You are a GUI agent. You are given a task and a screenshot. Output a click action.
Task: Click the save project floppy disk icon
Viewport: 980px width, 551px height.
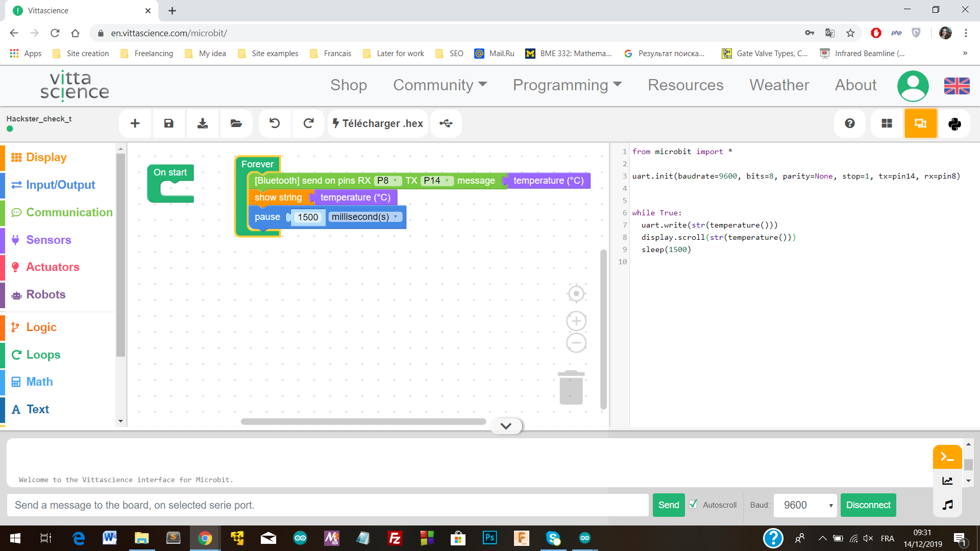(x=168, y=123)
